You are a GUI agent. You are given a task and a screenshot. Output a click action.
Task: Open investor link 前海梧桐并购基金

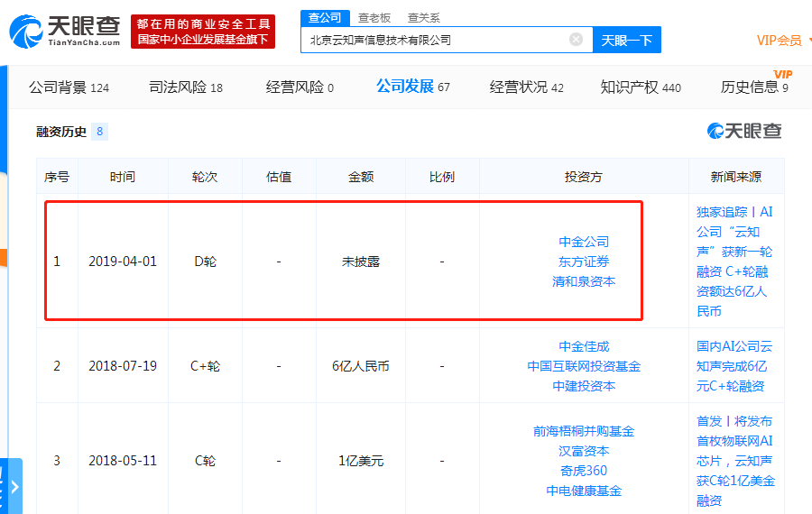(584, 431)
